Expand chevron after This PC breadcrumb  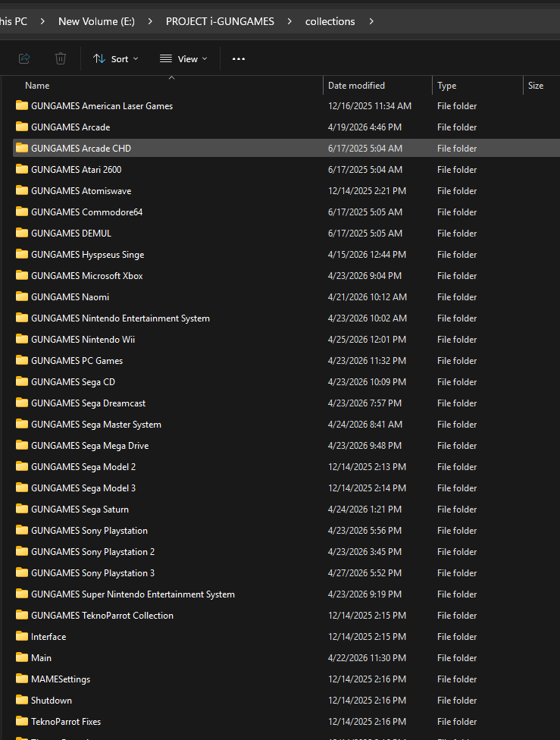[42, 22]
